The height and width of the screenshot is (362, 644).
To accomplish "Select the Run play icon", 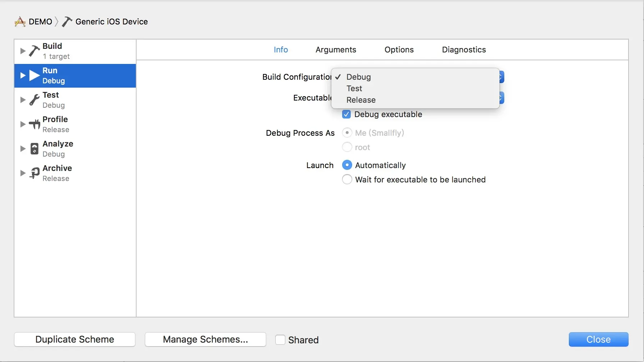I will [34, 75].
